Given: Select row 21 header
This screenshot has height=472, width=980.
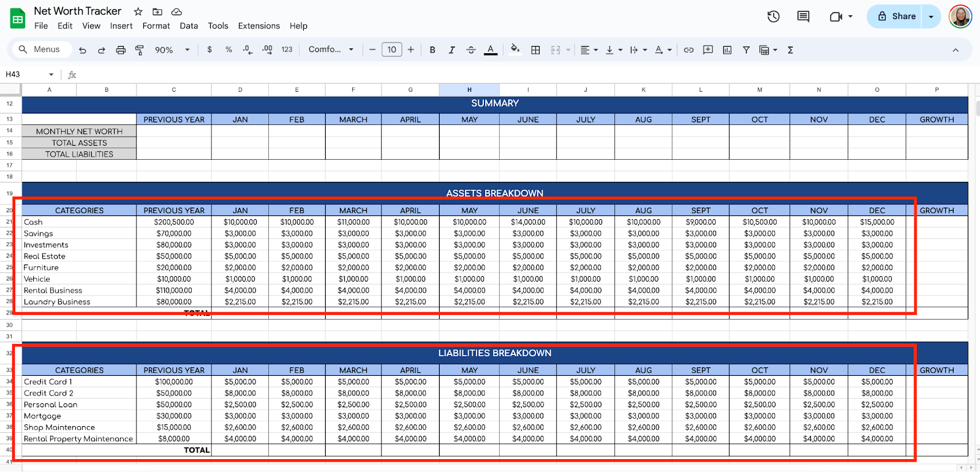Looking at the screenshot, I should (9, 222).
